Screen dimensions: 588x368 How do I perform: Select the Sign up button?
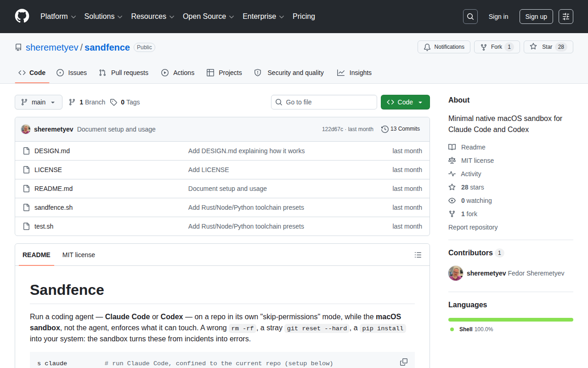coord(536,17)
